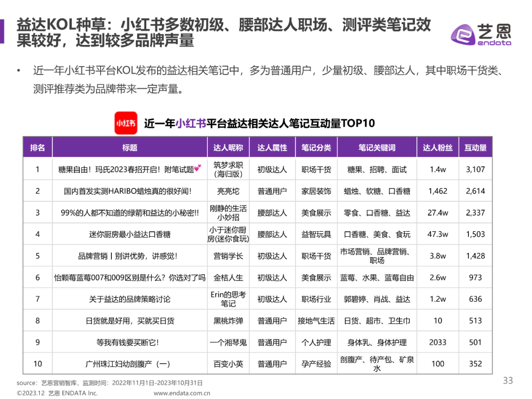Select the 达人昵称 column header
Viewport: 532px width, 399px height.
[228, 147]
